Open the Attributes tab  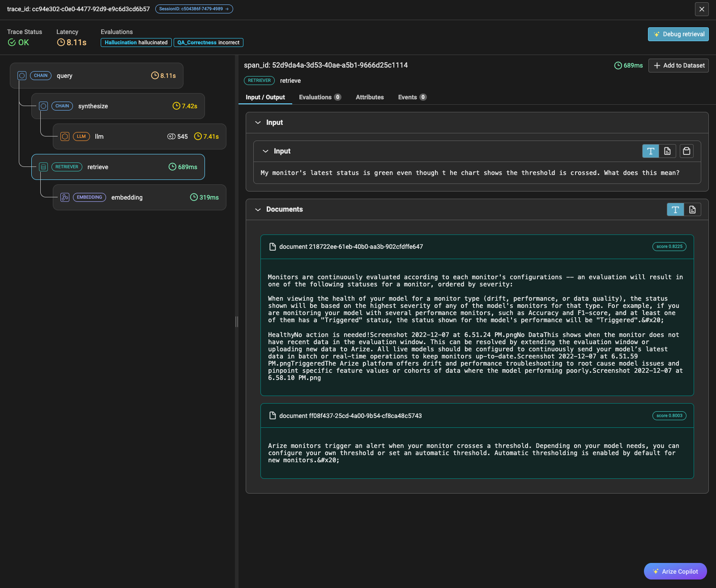pyautogui.click(x=370, y=97)
